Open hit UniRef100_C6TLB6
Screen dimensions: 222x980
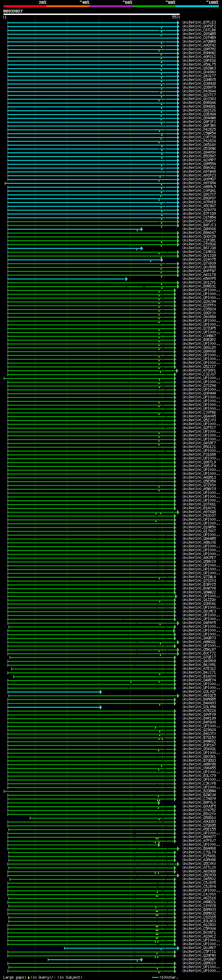[199, 30]
